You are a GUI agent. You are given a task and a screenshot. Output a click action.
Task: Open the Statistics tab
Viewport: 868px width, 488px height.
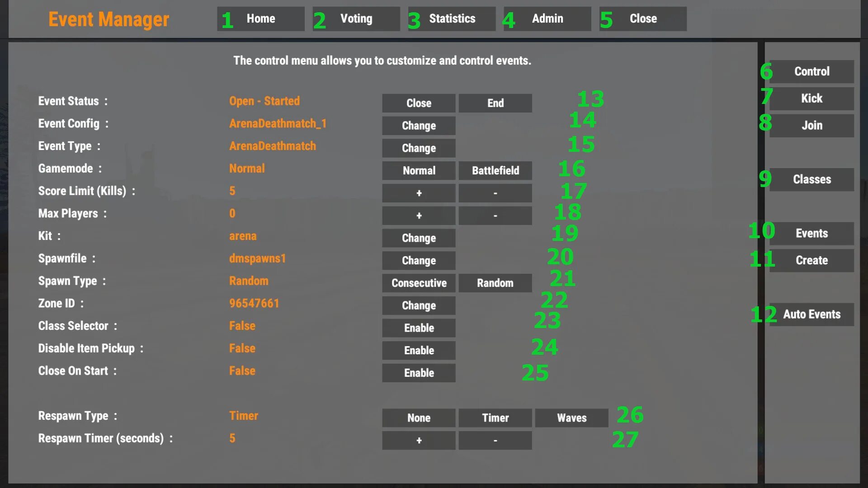[452, 19]
